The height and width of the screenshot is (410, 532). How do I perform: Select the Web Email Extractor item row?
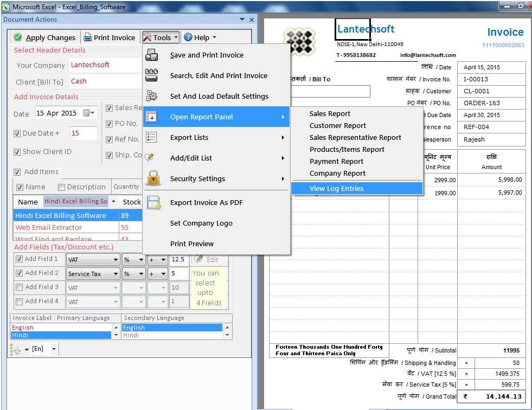pyautogui.click(x=78, y=227)
